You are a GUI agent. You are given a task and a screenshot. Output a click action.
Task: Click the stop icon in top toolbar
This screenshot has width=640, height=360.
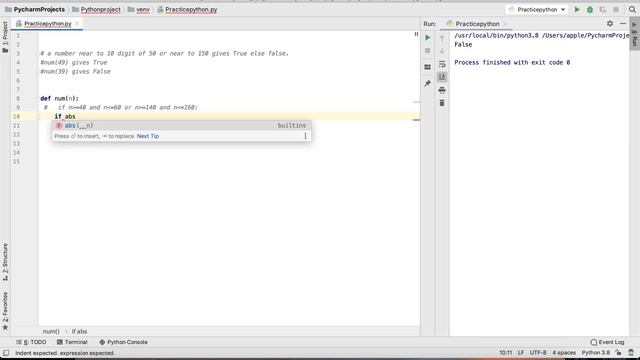pos(616,9)
